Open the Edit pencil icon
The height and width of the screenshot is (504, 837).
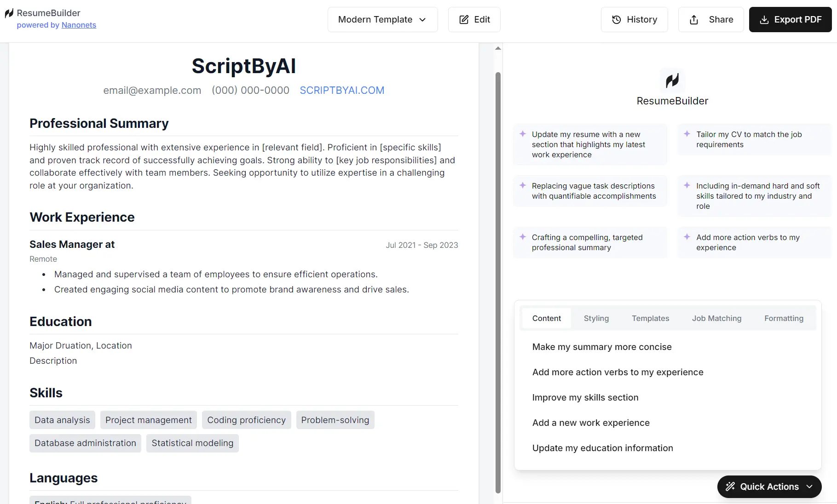click(463, 19)
